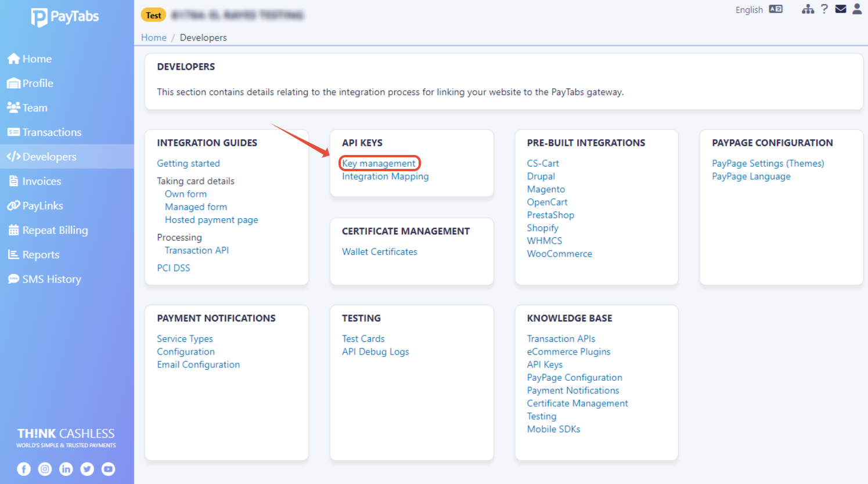Open the Magento integration
The image size is (868, 484).
coord(546,189)
